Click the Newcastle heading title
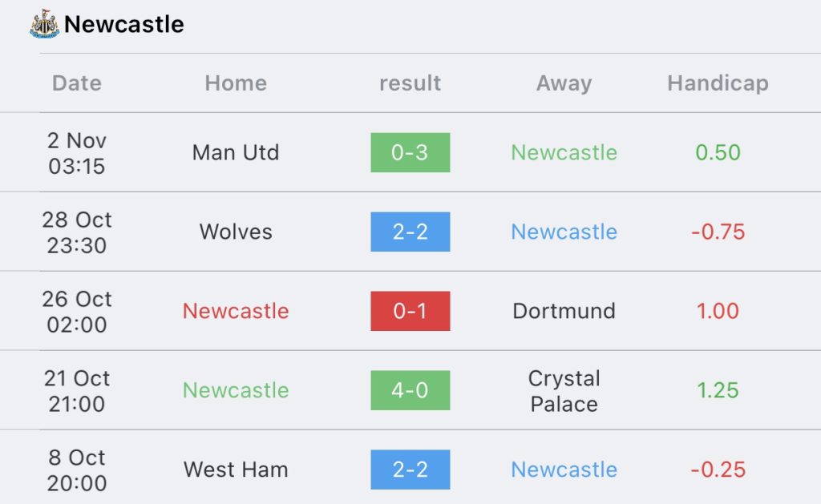Image resolution: width=821 pixels, height=504 pixels. coord(124,24)
